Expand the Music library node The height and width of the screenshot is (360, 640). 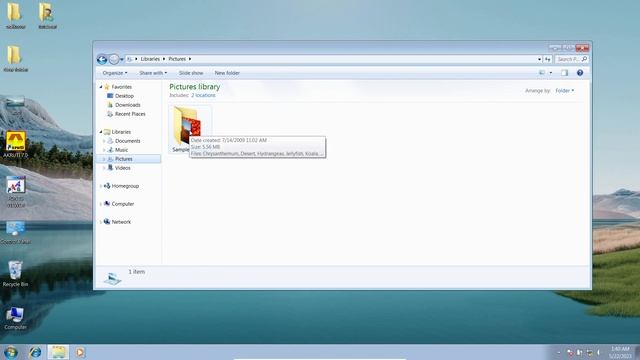point(104,150)
